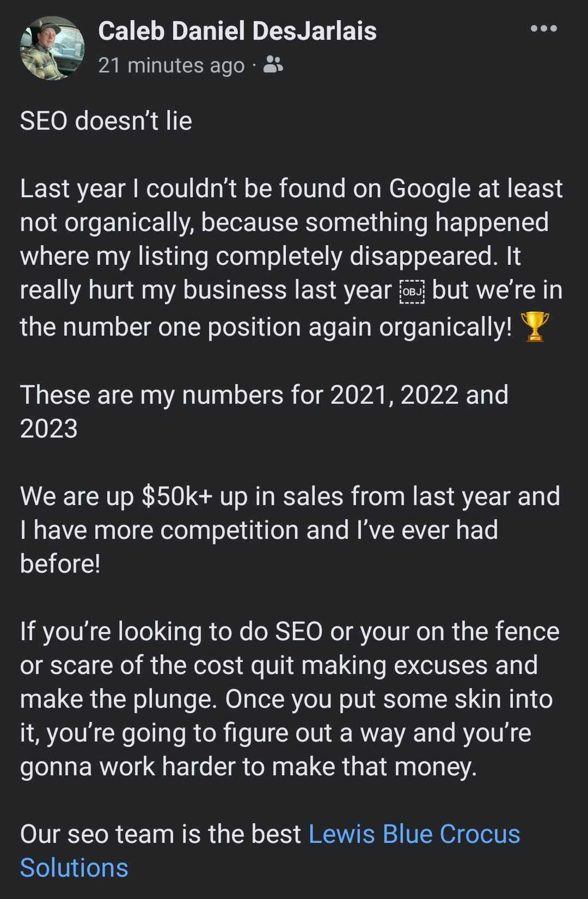Click the OBJ placeholder symbol
588x899 pixels.
(x=412, y=291)
